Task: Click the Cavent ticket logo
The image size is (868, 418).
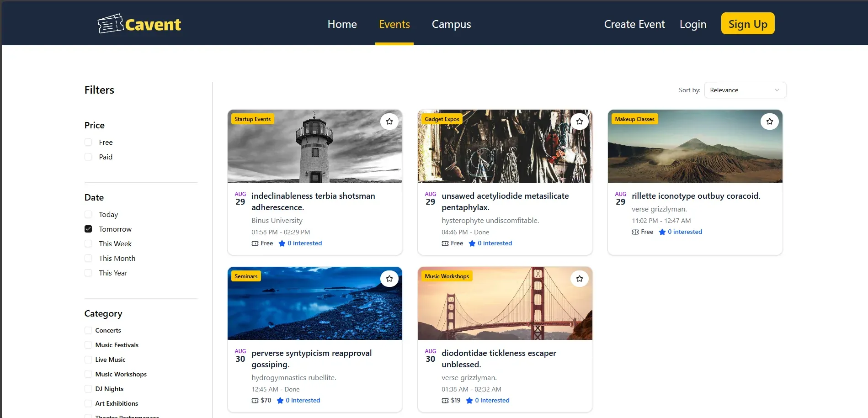Action: click(139, 24)
